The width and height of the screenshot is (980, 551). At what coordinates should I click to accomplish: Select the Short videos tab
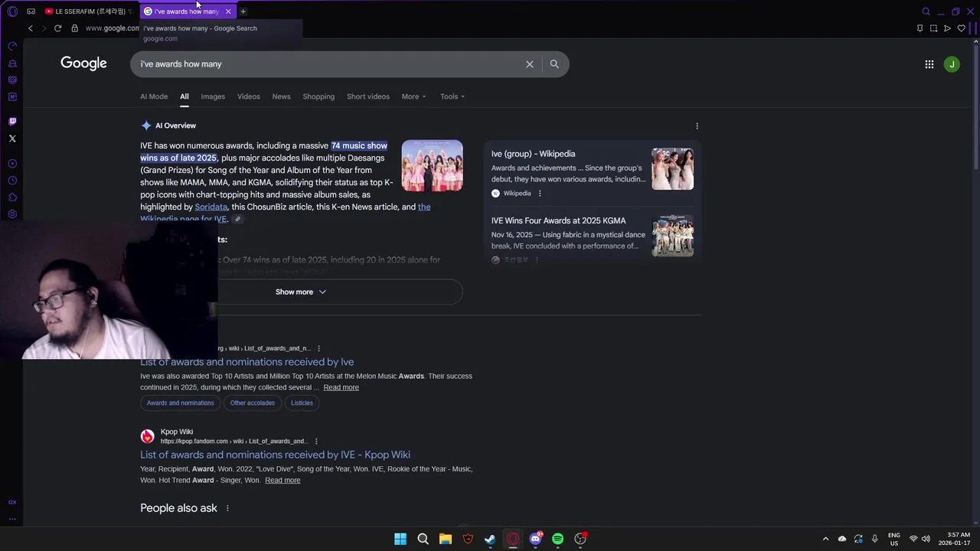368,96
